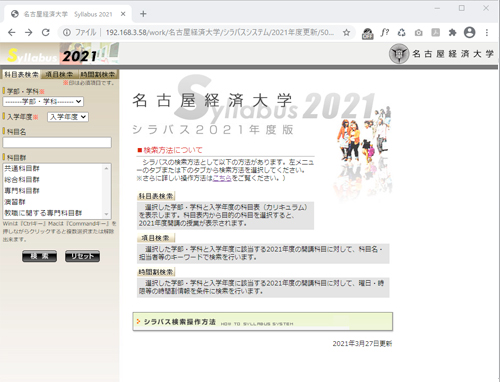Viewport: 500px width, 382px height.
Task: Select 演習群 in the list
Action: pos(15,202)
